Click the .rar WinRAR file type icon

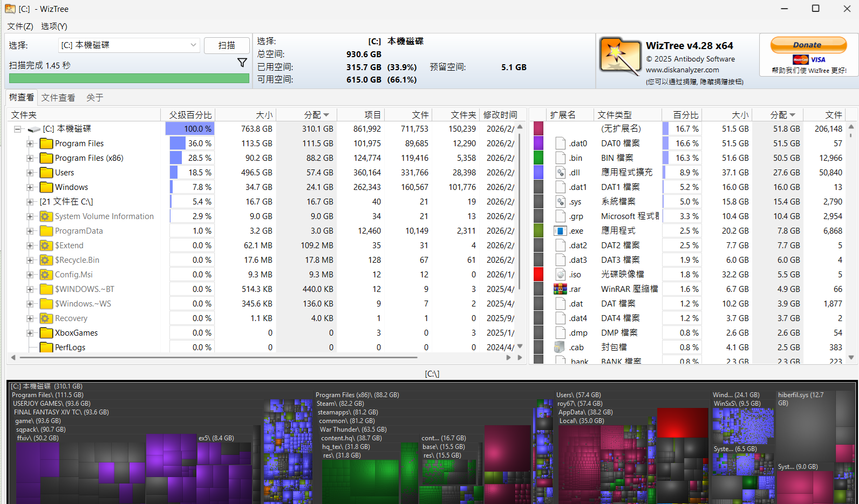pos(560,289)
